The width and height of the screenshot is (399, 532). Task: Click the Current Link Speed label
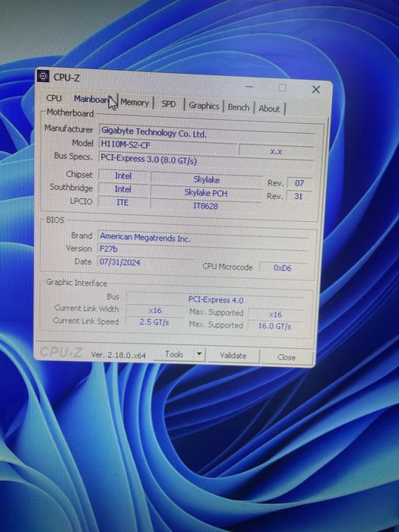(x=86, y=321)
